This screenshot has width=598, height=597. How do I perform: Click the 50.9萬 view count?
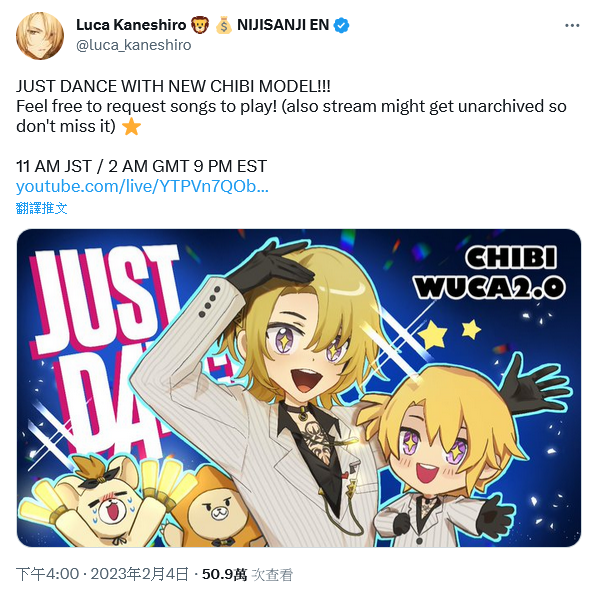click(x=224, y=574)
